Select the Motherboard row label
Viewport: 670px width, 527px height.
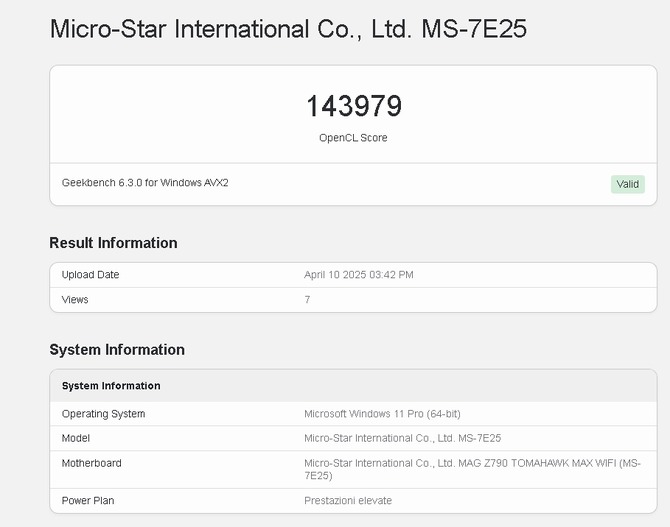(92, 463)
